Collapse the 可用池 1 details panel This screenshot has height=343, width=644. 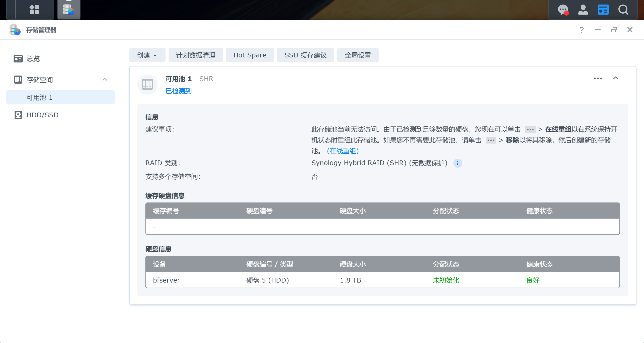(x=616, y=78)
